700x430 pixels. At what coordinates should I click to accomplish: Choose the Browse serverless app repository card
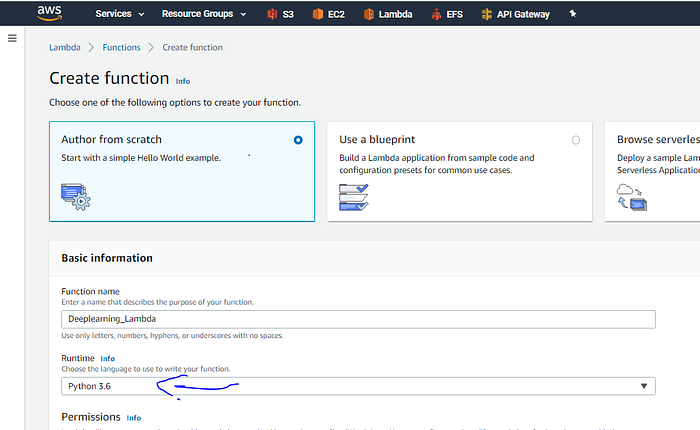(x=652, y=171)
